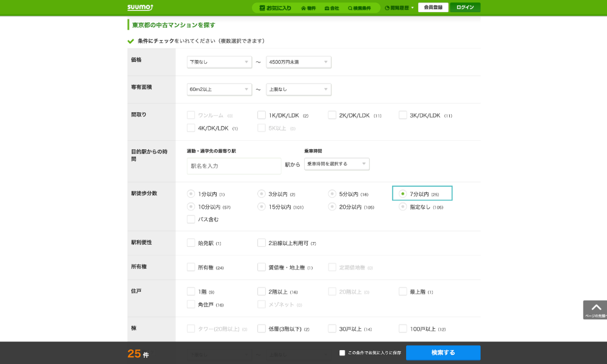Image resolution: width=607 pixels, height=364 pixels.
Task: Check 4K/DK/LDK layout checkbox
Action: (191, 127)
